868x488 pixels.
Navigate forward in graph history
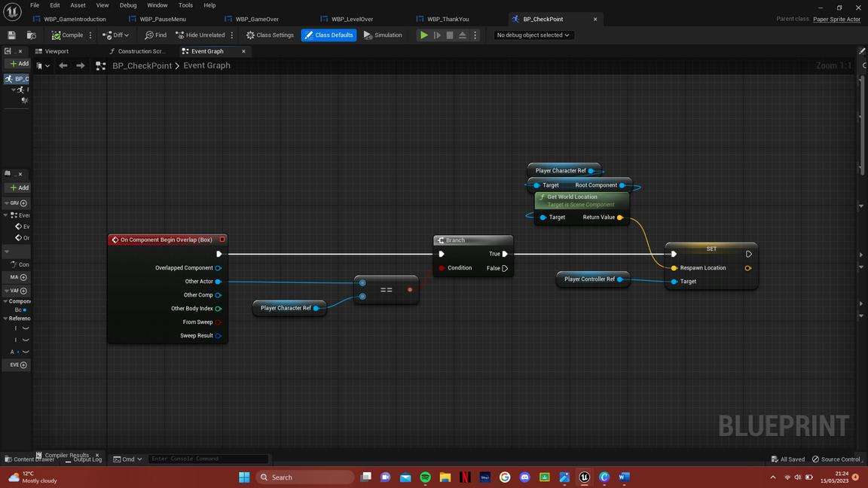81,66
